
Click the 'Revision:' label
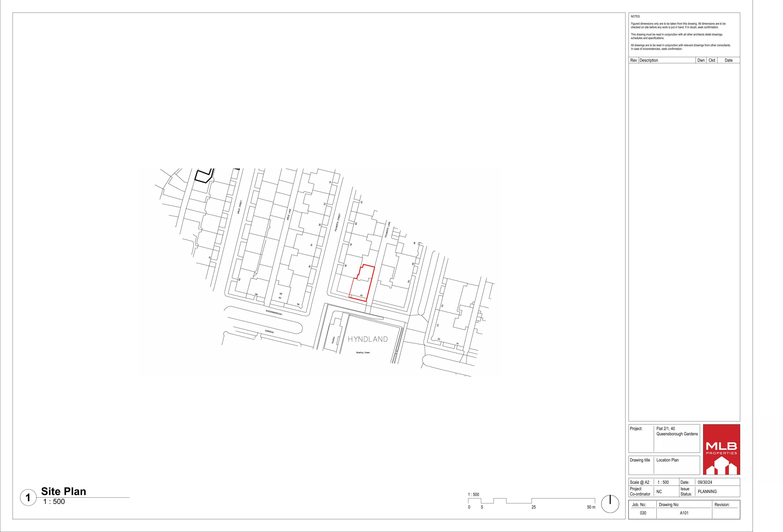[722, 505]
